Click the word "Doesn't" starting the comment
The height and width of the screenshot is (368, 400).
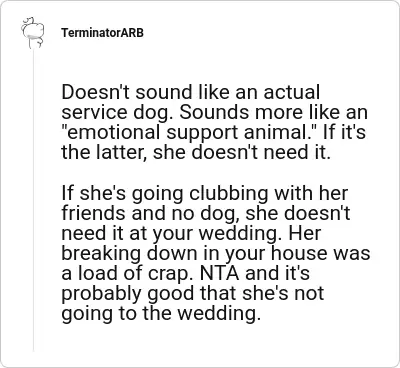(96, 92)
